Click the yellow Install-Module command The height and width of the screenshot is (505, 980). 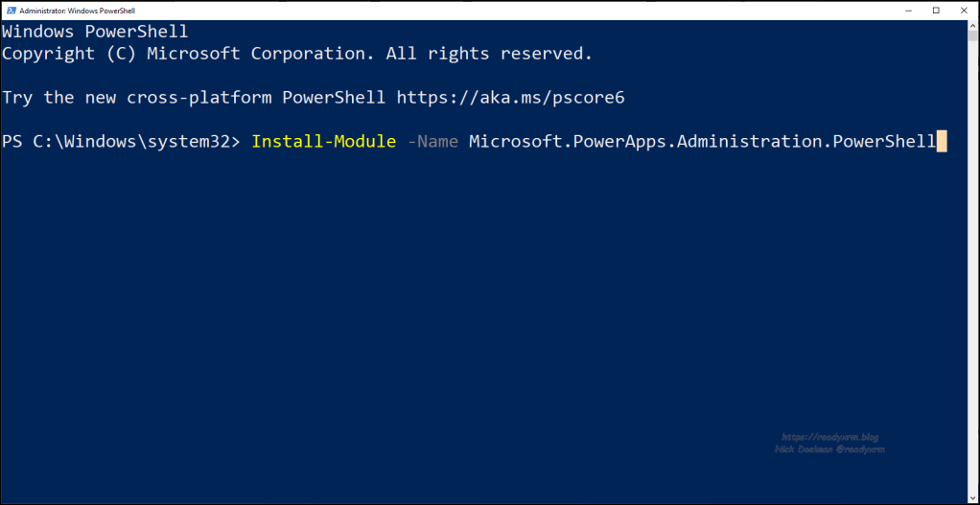coord(323,142)
